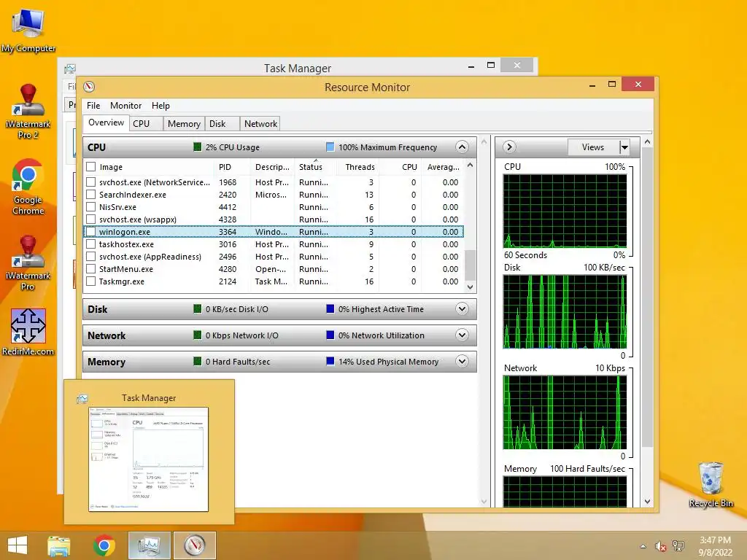The width and height of the screenshot is (747, 560).
Task: Open File Explorer from the taskbar
Action: point(58,545)
